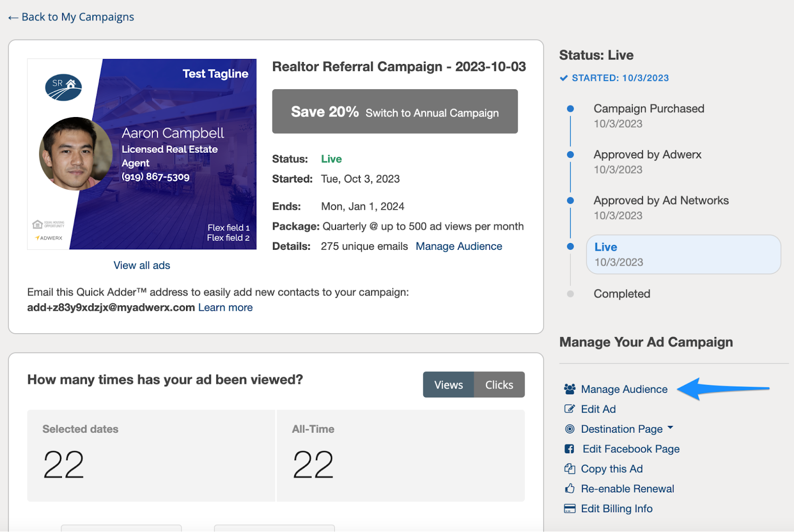Screen dimensions: 794x532
Task: Click the thumbs-up Re-enable Renewal icon
Action: pyautogui.click(x=570, y=488)
